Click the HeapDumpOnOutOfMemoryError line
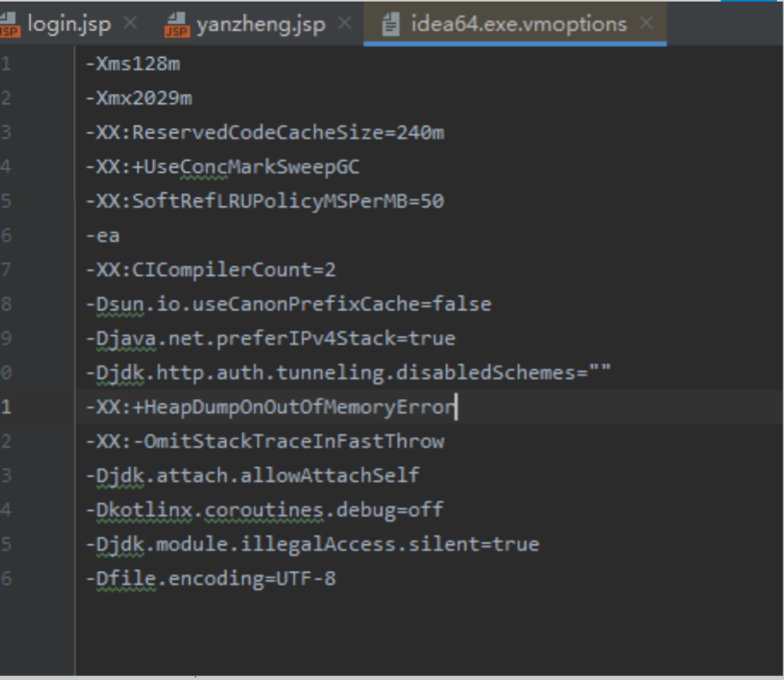 tap(270, 407)
